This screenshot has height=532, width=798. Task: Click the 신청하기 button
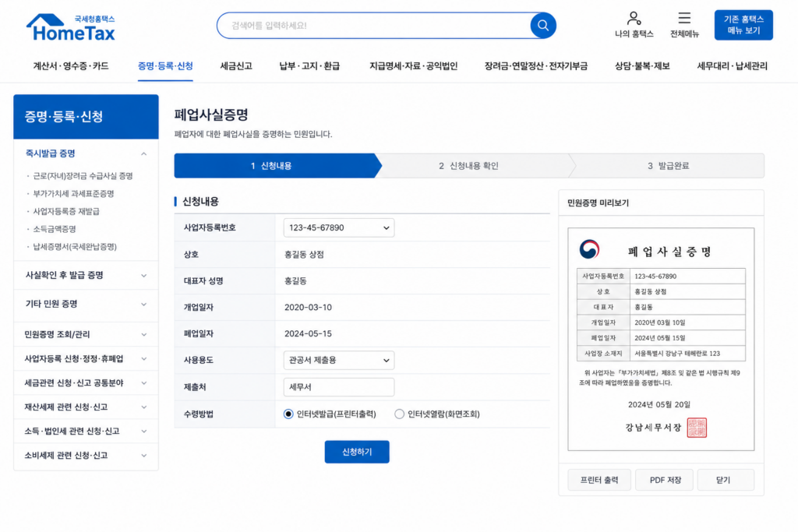click(x=357, y=452)
